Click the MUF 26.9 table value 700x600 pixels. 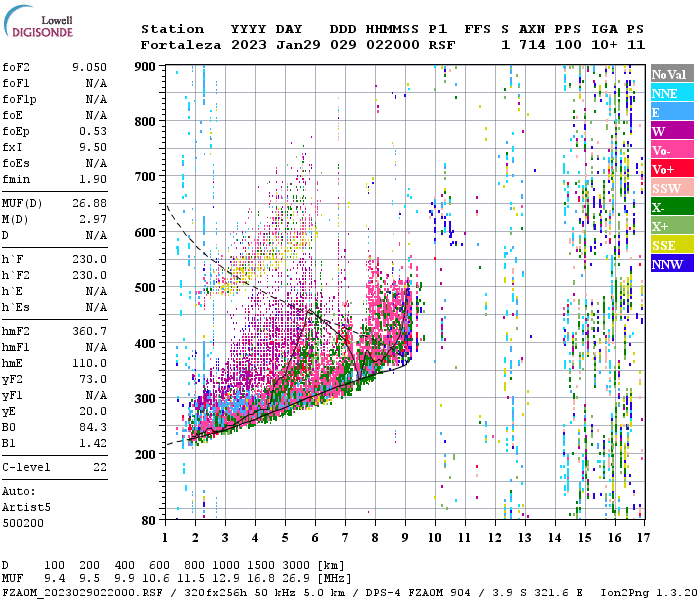pyautogui.click(x=296, y=579)
